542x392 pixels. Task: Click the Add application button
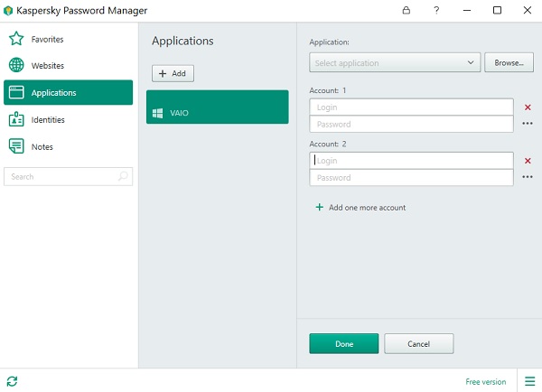[x=173, y=73]
